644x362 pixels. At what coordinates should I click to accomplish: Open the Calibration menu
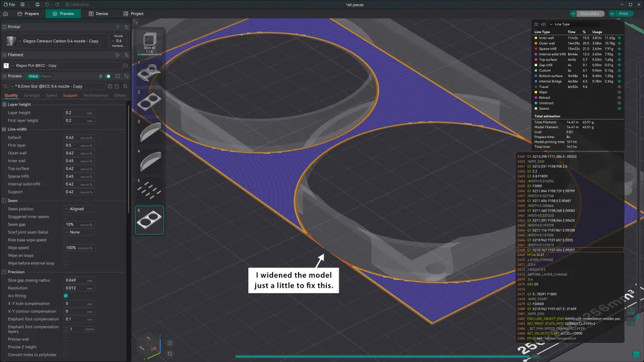click(77, 5)
